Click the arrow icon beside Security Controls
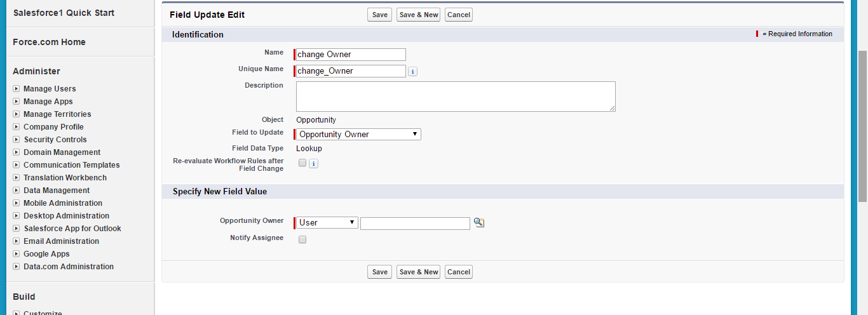The image size is (868, 315). 17,140
